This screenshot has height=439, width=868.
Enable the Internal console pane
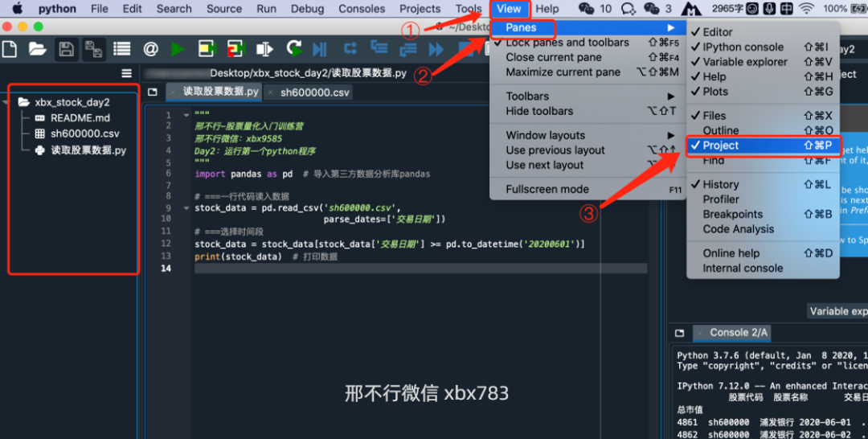[x=763, y=269]
